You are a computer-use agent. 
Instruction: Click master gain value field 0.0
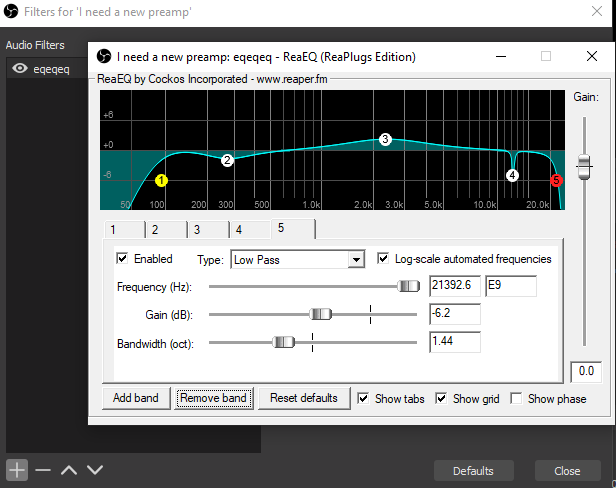[x=586, y=371]
